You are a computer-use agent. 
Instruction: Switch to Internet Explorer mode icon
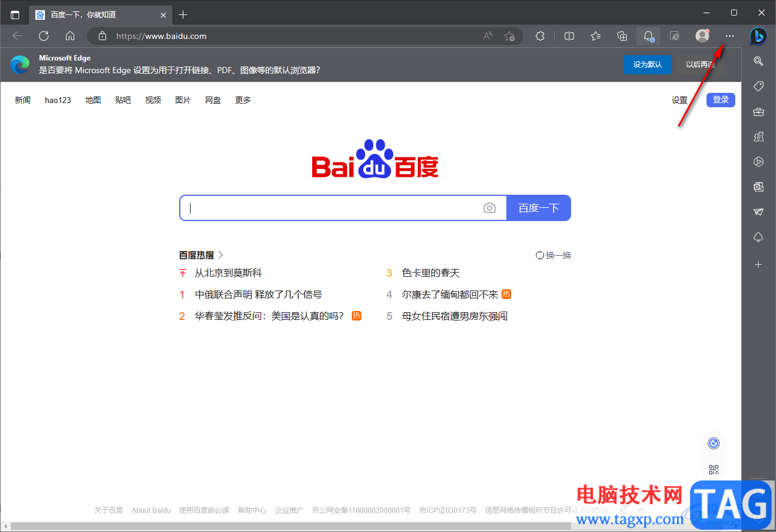675,36
